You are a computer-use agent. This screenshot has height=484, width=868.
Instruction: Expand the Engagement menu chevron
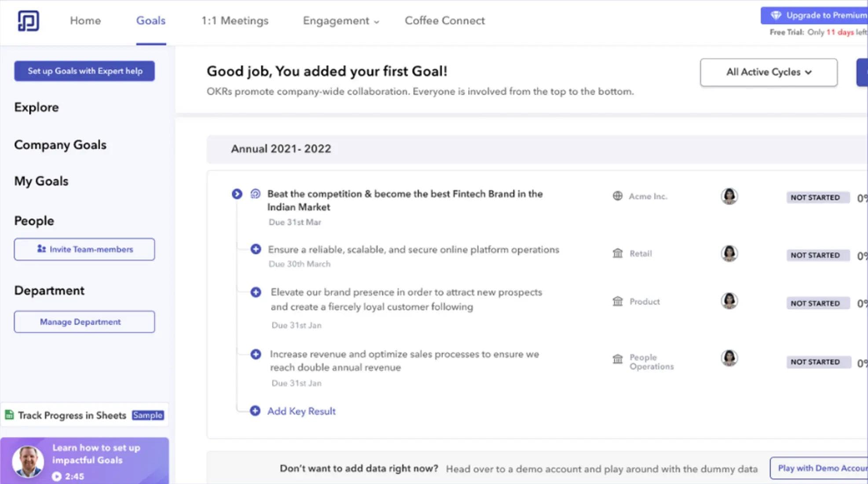[376, 22]
